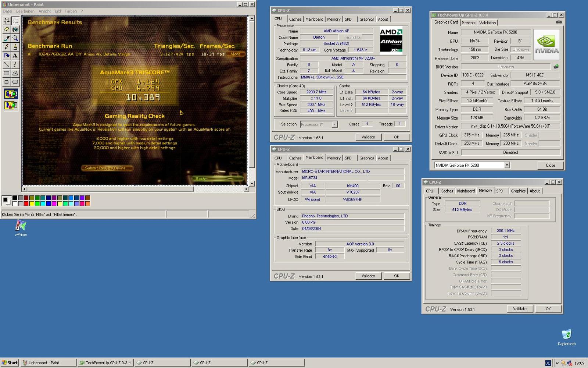Open the Processor #1 selection dropdown
The height and width of the screenshot is (368, 588).
pyautogui.click(x=334, y=124)
